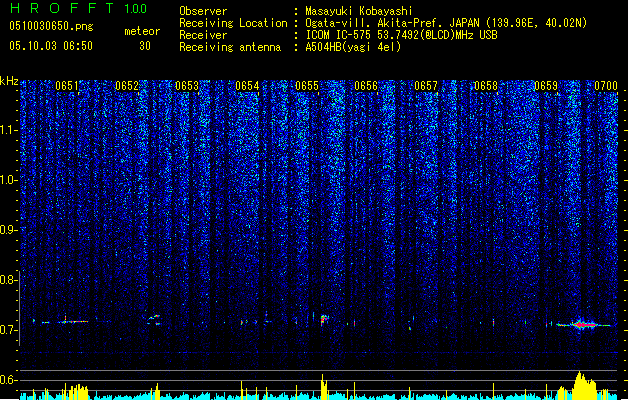Click the 0652 time marker

coord(127,86)
